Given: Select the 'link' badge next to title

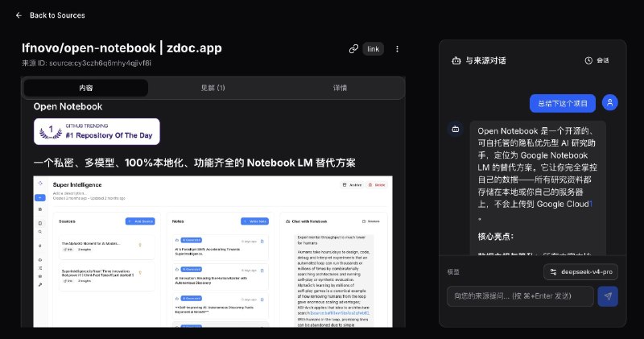Looking at the screenshot, I should point(373,49).
